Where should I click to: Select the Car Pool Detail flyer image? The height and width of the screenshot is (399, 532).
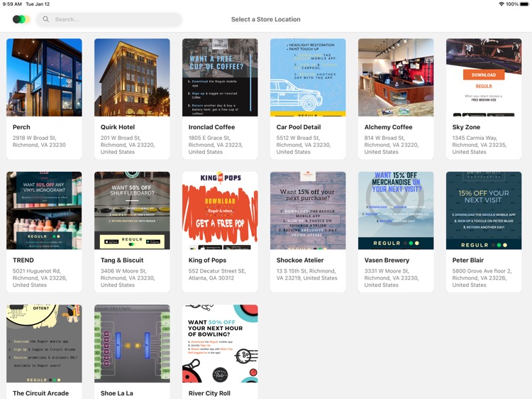click(308, 77)
